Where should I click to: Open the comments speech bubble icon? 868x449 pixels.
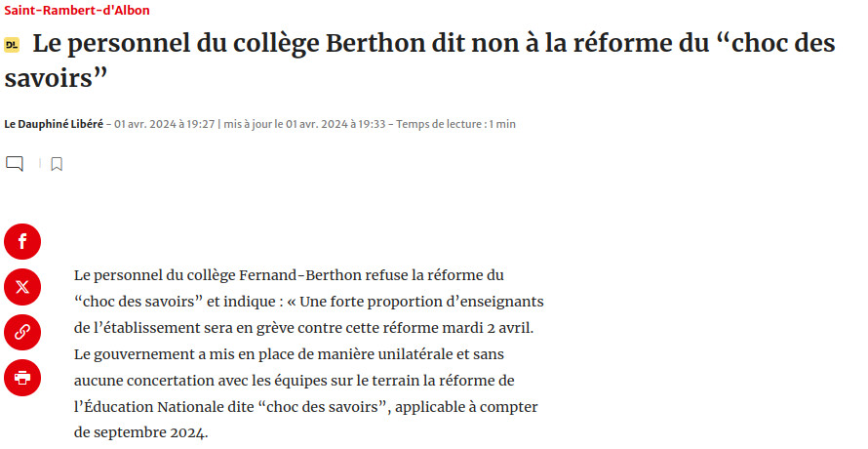coord(15,163)
